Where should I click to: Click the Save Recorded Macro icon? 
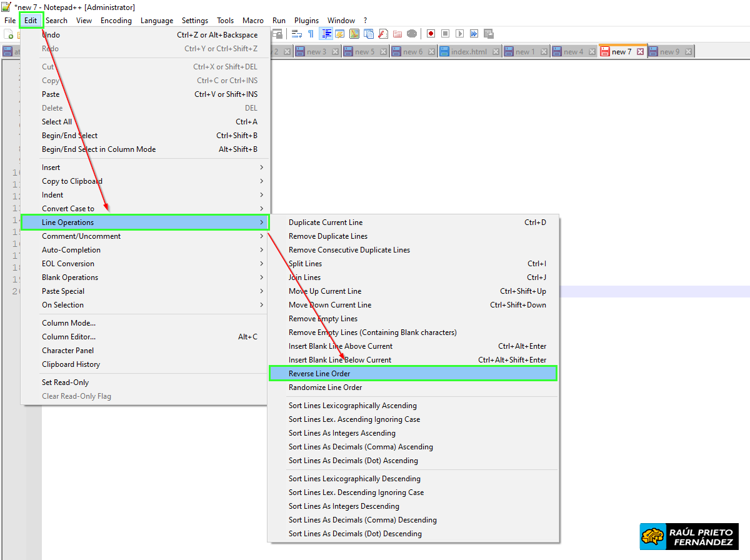tap(489, 34)
